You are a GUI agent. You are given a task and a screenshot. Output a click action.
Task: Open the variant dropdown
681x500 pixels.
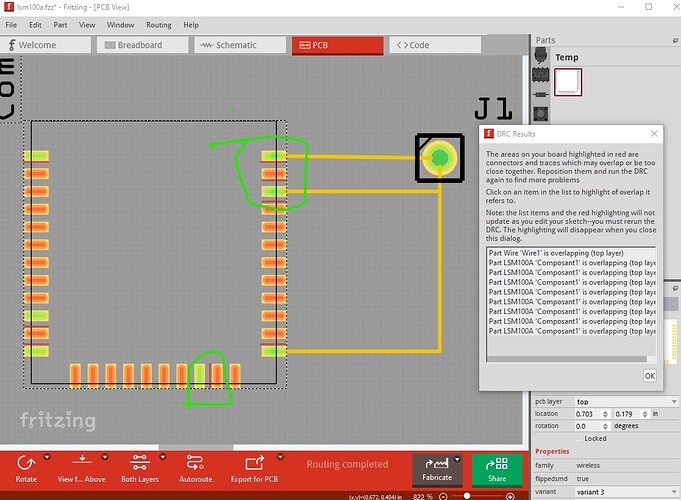coord(626,492)
